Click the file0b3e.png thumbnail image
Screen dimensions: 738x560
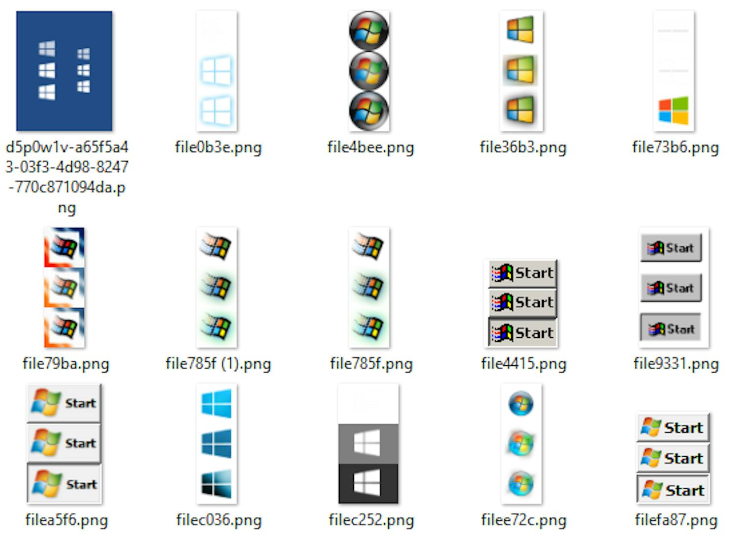[x=216, y=71]
